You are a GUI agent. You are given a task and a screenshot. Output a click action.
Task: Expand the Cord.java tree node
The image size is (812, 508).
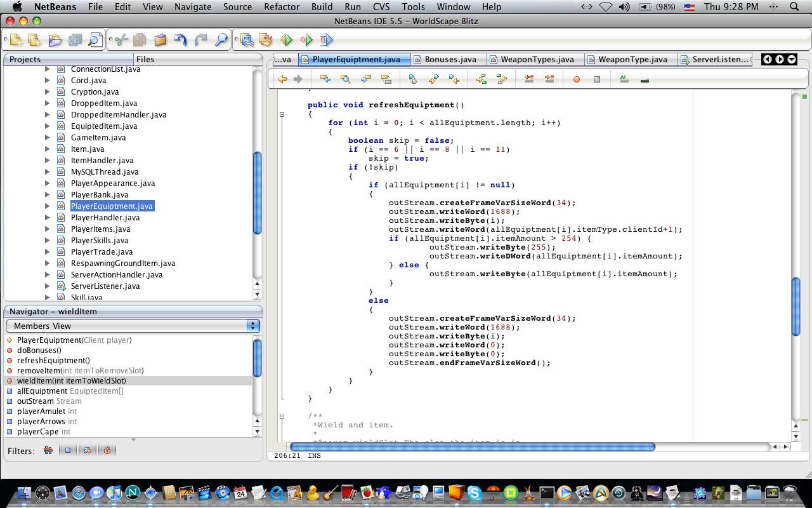point(48,81)
